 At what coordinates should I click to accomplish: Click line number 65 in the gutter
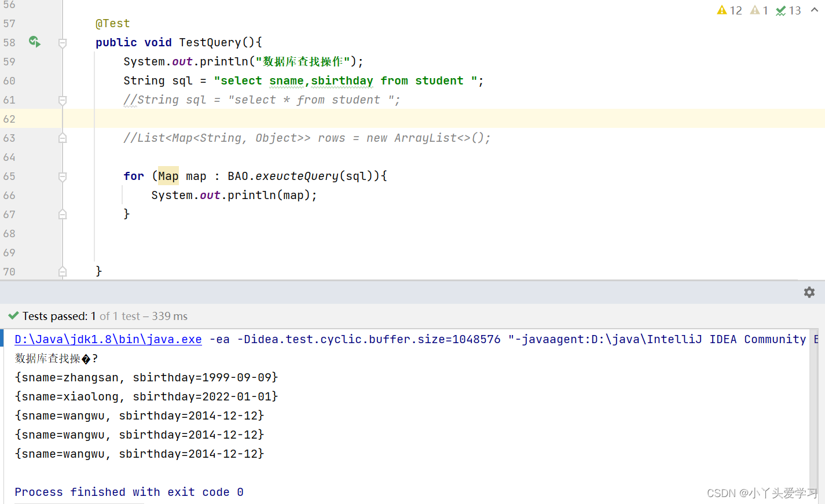click(x=9, y=176)
